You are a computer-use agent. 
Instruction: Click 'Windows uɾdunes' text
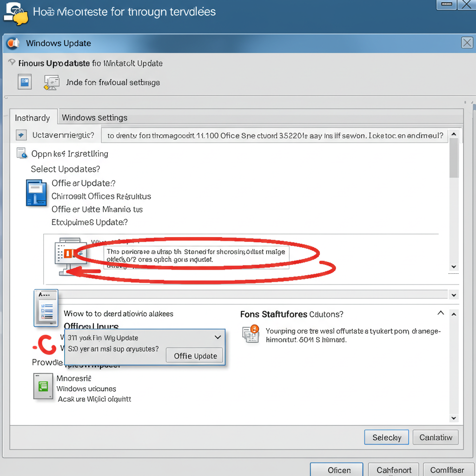[x=86, y=389]
